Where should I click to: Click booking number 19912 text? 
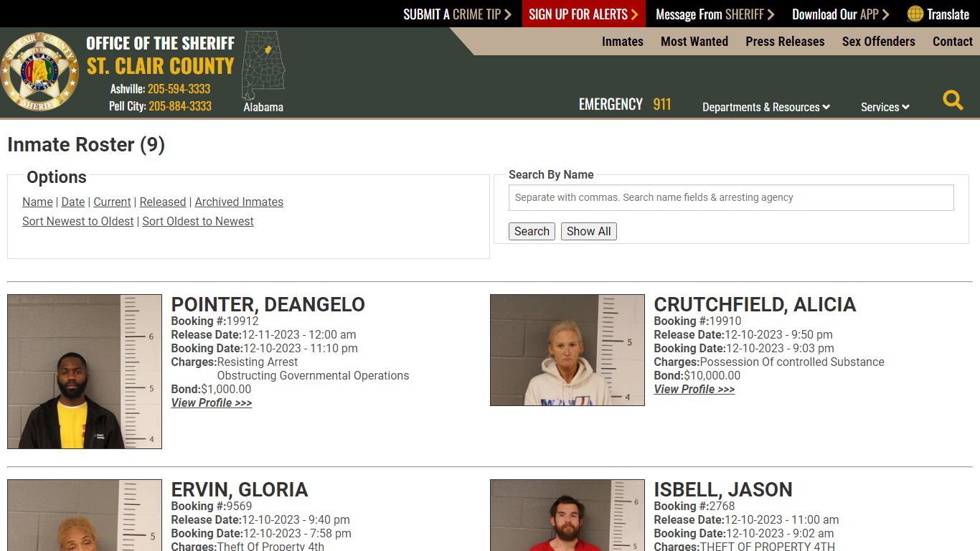pos(242,321)
